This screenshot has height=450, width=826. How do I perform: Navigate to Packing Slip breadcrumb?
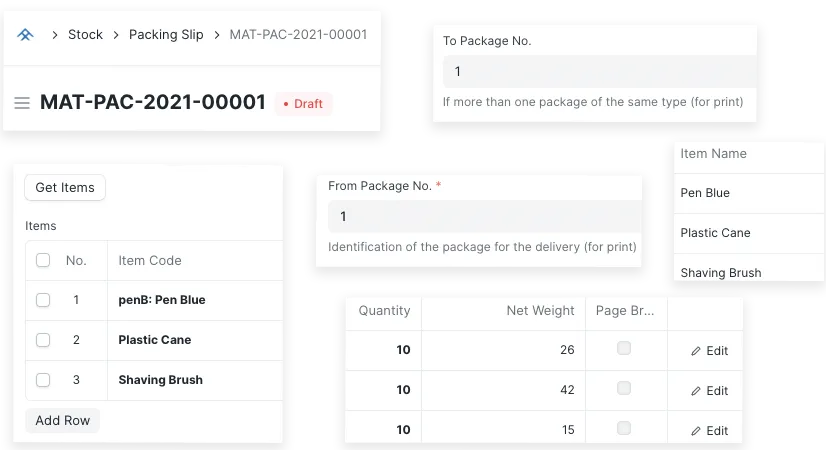click(166, 35)
